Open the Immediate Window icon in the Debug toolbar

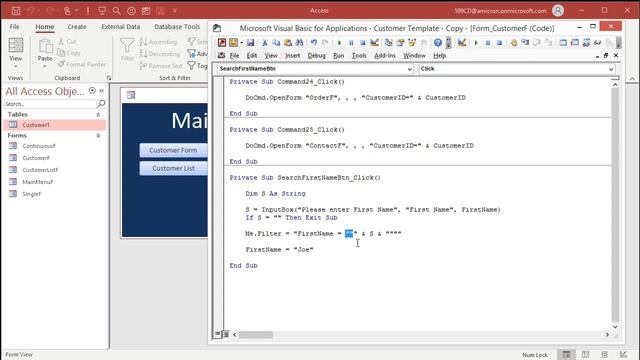point(575,42)
